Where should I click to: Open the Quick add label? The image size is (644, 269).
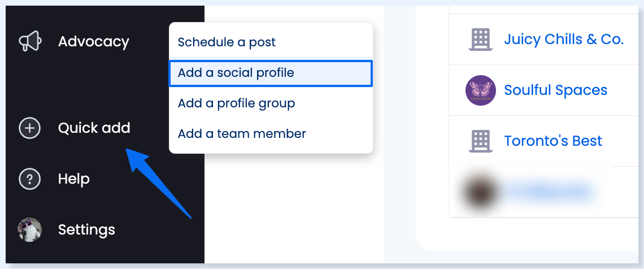pyautogui.click(x=94, y=128)
